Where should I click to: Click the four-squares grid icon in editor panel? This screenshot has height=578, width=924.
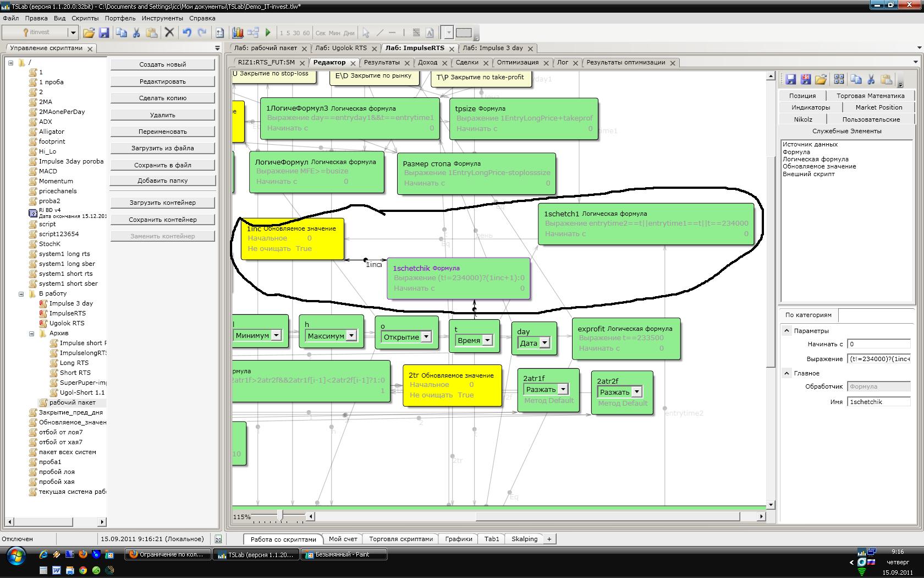[x=839, y=80]
